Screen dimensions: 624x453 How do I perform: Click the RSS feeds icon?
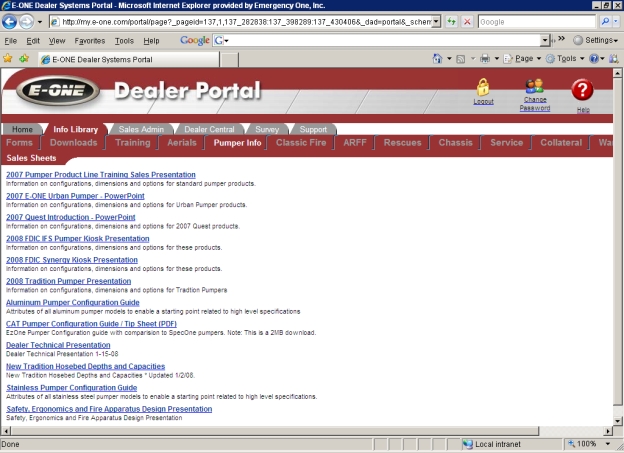460,59
